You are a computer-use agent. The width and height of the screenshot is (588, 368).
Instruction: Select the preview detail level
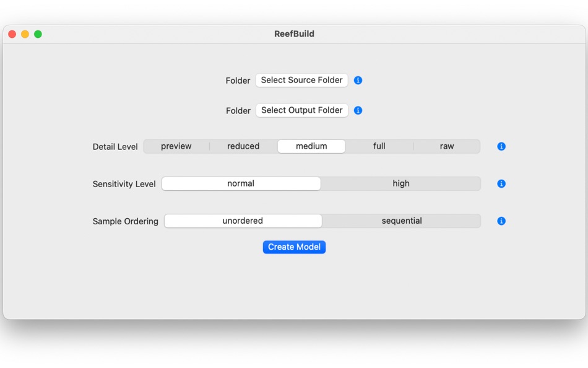pos(176,146)
